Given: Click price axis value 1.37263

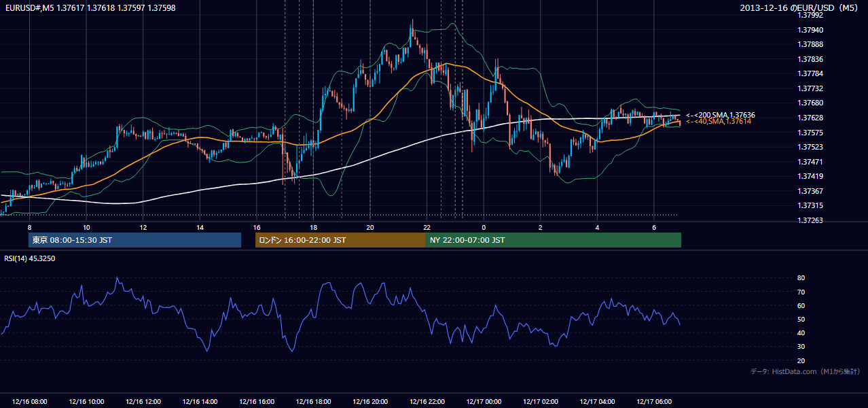Looking at the screenshot, I should point(811,220).
